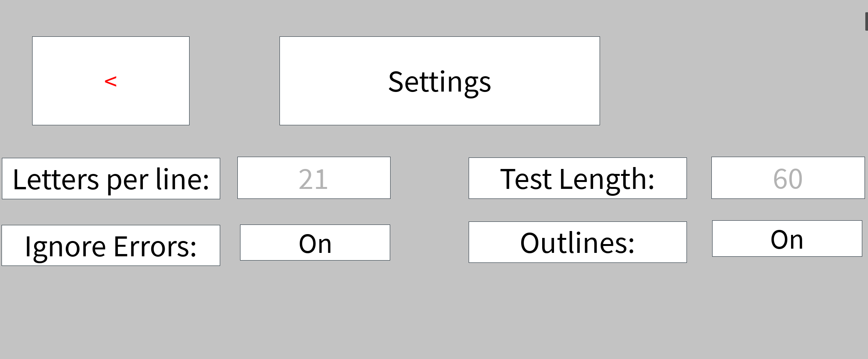Click the On toggle next to Outlines
This screenshot has width=868, height=359.
tap(786, 239)
